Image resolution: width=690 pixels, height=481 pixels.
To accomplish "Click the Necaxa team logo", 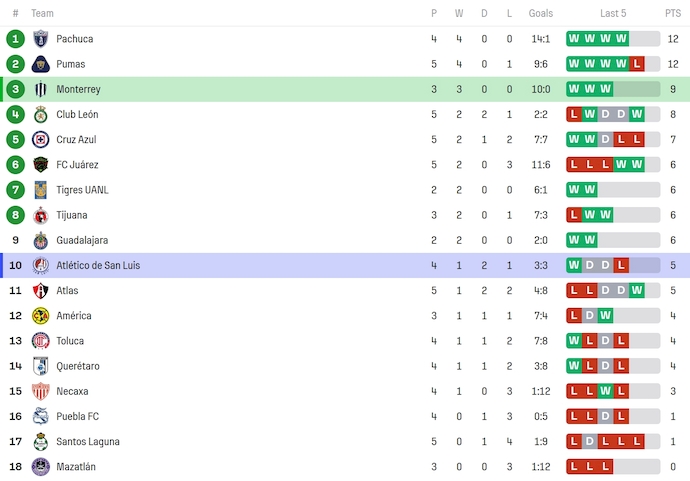I will tap(41, 391).
